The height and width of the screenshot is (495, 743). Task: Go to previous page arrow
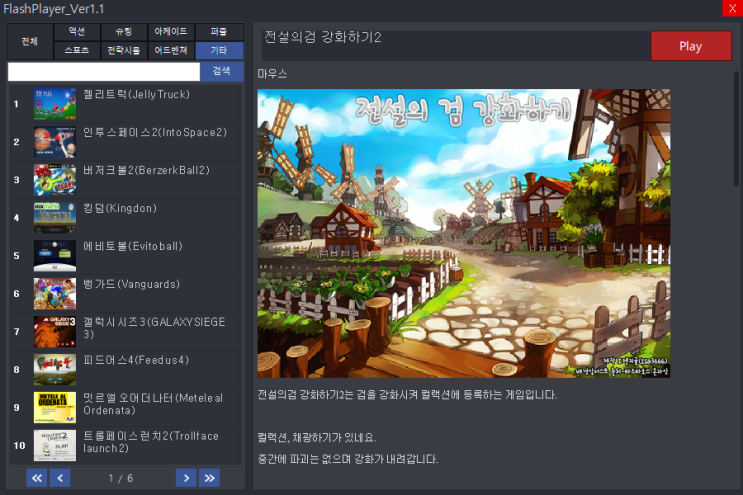pos(60,478)
